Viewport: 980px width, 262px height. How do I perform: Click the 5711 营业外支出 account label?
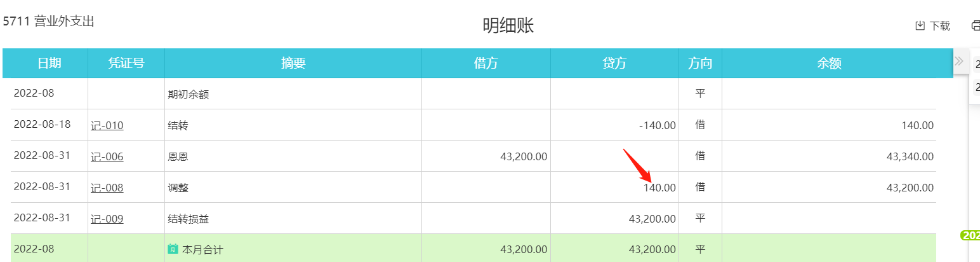tap(49, 22)
